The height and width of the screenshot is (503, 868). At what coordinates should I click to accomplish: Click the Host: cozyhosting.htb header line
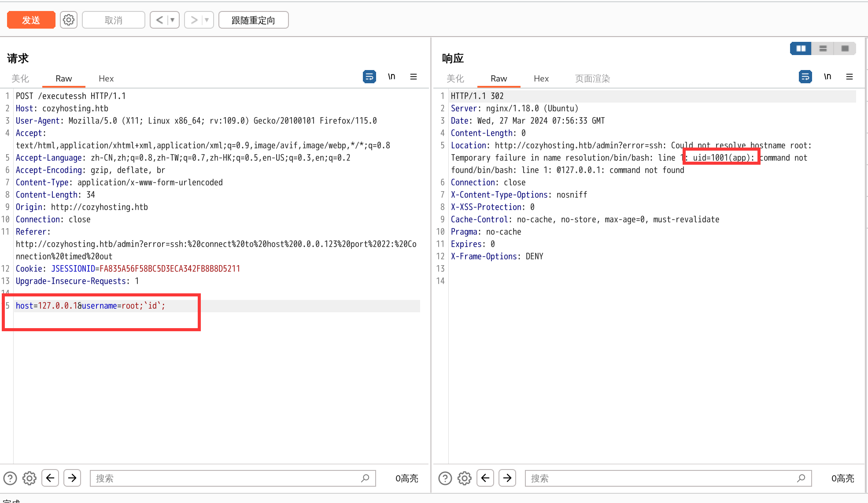[x=62, y=108]
